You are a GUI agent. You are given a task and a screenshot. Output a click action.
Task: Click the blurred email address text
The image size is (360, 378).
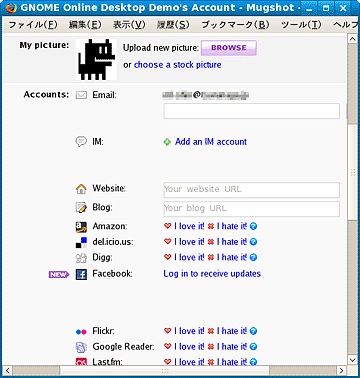(x=206, y=96)
